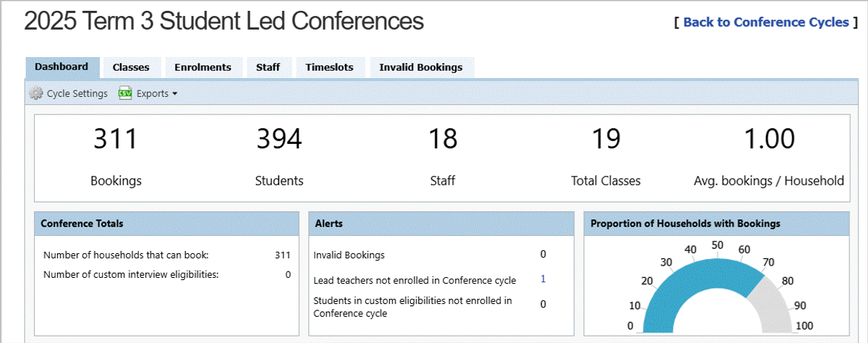Click the Conference Totals panel header
The width and height of the screenshot is (868, 343).
click(166, 224)
